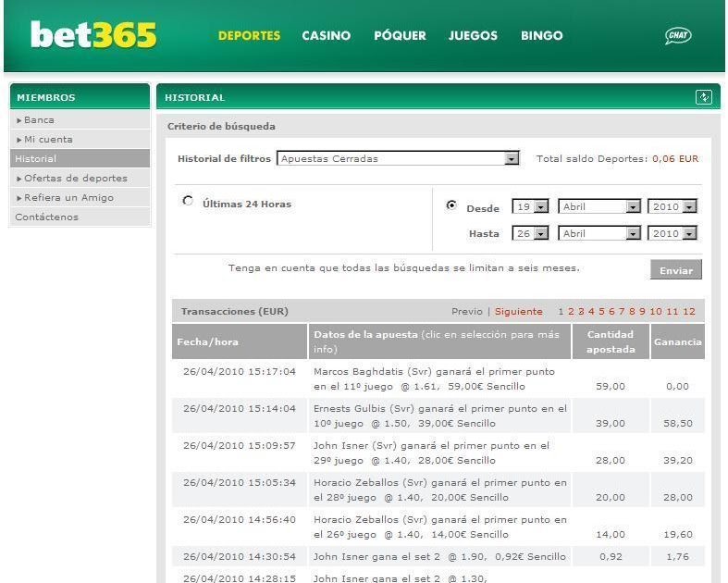Open the Hasta year dropdown

point(672,233)
